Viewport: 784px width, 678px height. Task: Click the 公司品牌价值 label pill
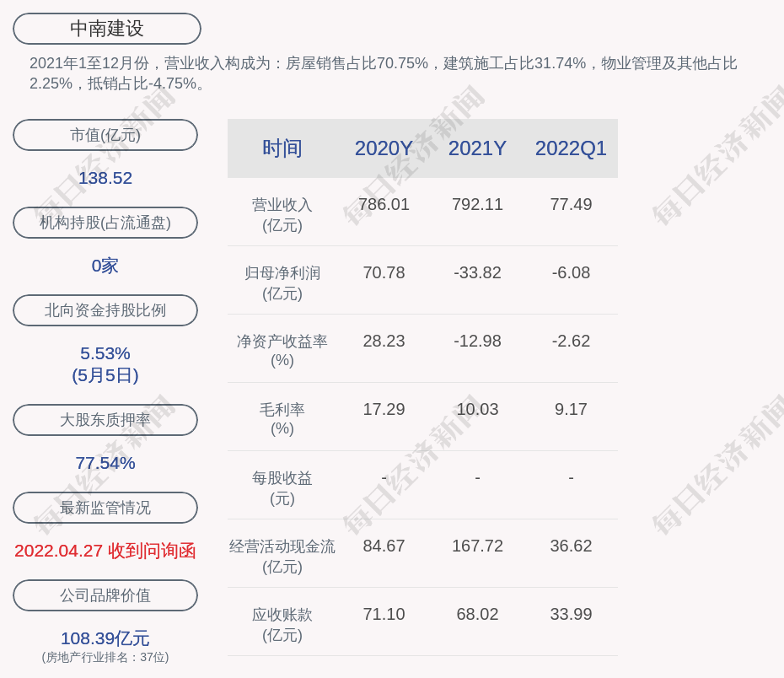(x=105, y=595)
